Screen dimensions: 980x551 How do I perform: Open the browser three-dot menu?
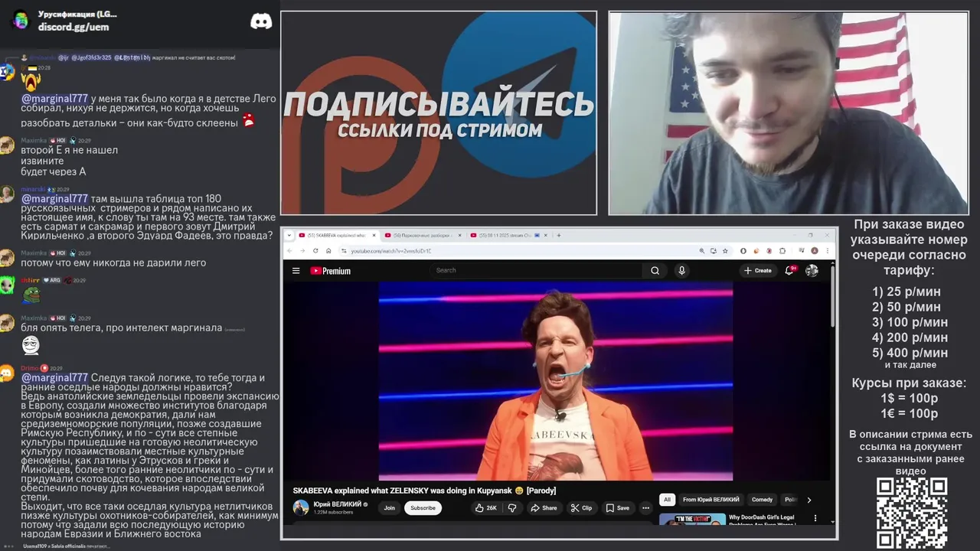(828, 250)
